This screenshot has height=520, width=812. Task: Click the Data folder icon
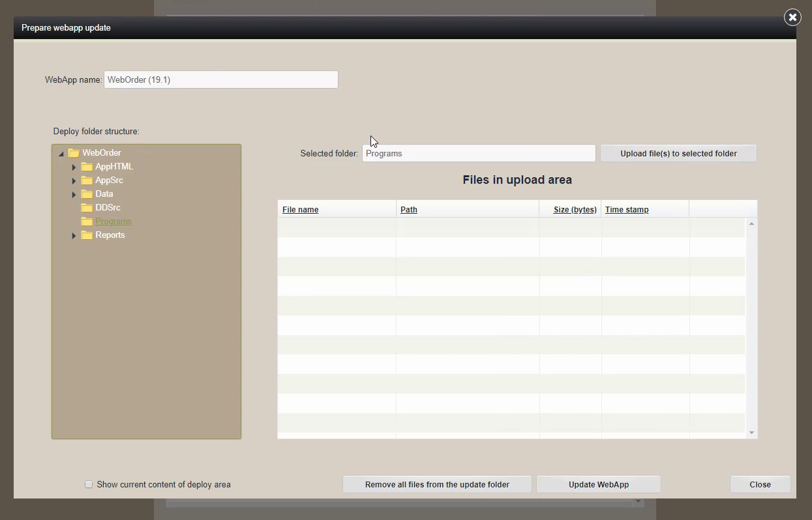coord(87,194)
